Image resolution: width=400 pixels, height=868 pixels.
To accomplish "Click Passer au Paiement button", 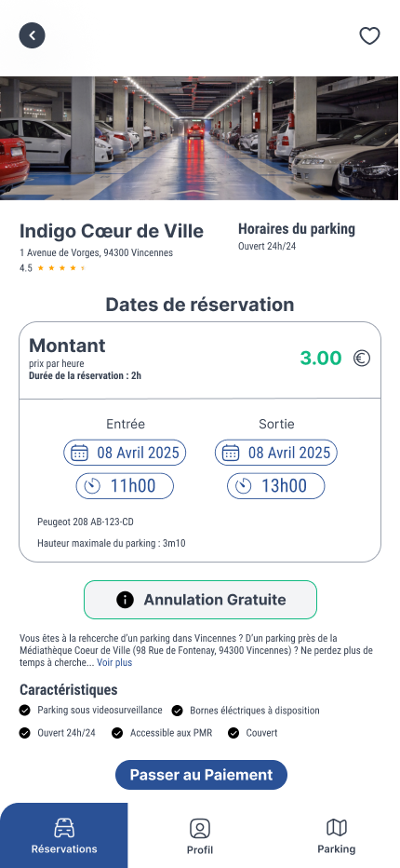I will coord(201,775).
